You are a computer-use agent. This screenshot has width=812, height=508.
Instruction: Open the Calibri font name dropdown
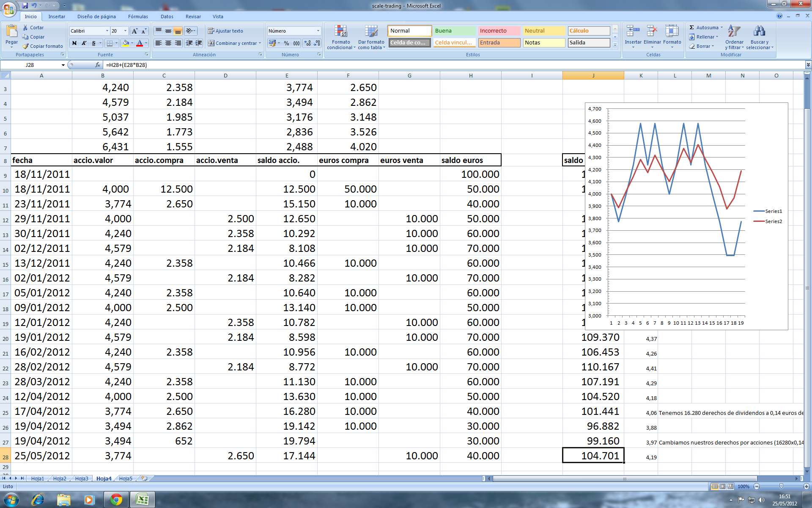coord(107,31)
